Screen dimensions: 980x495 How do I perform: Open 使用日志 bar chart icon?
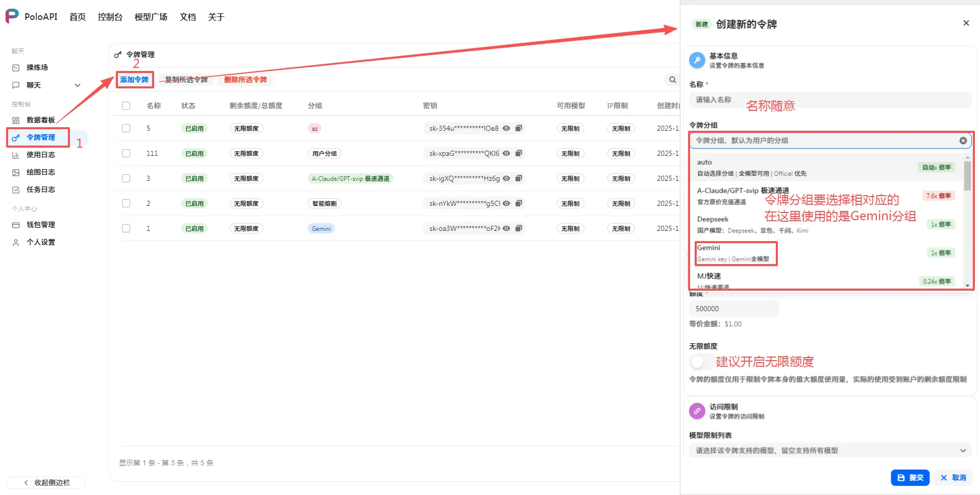point(16,155)
